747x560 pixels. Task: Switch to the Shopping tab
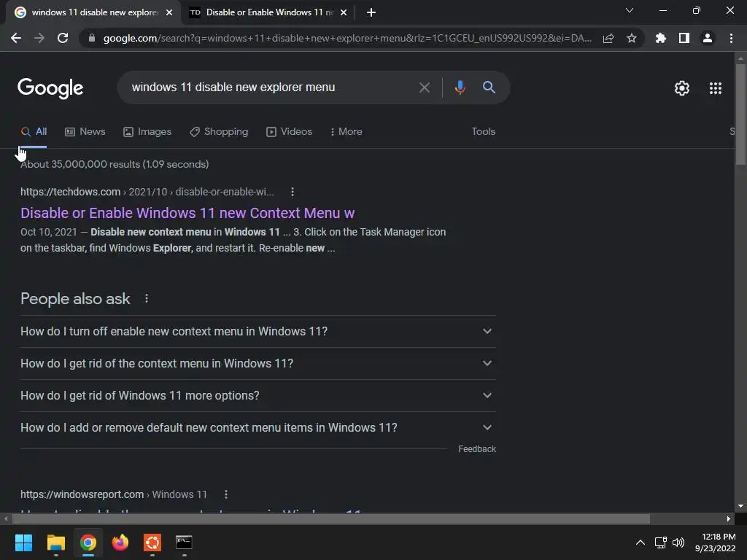click(x=219, y=132)
